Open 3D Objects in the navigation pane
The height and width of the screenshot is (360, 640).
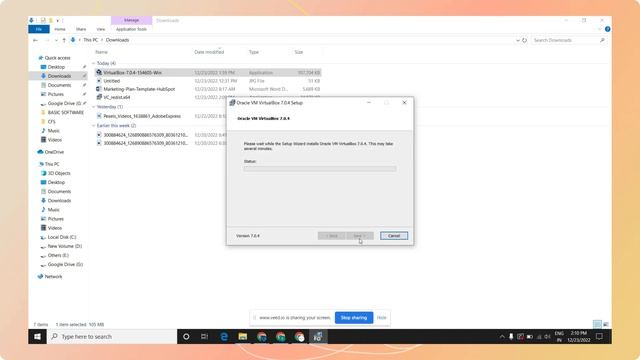point(56,173)
